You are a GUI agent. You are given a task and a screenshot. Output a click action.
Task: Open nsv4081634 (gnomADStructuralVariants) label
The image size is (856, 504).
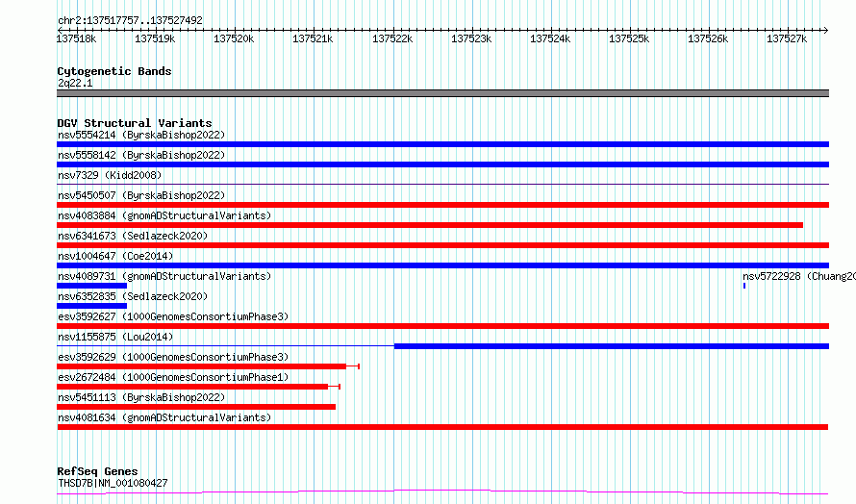point(164,417)
